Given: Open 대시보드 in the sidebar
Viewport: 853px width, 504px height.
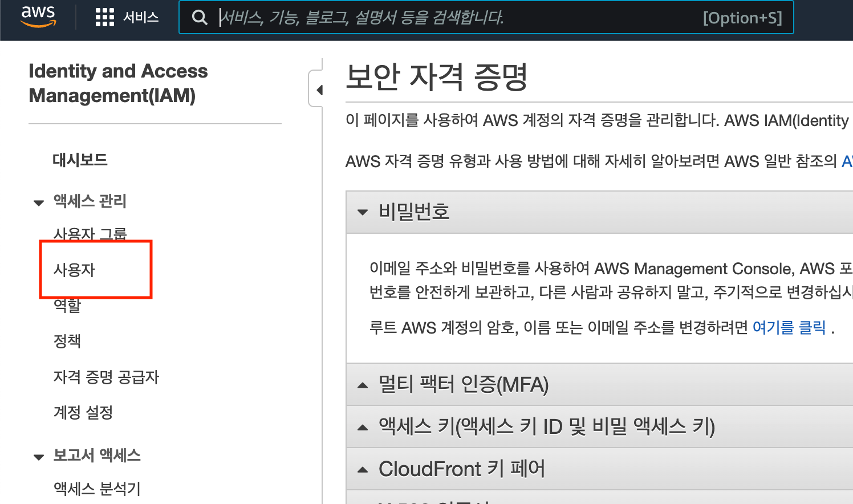Looking at the screenshot, I should (80, 160).
